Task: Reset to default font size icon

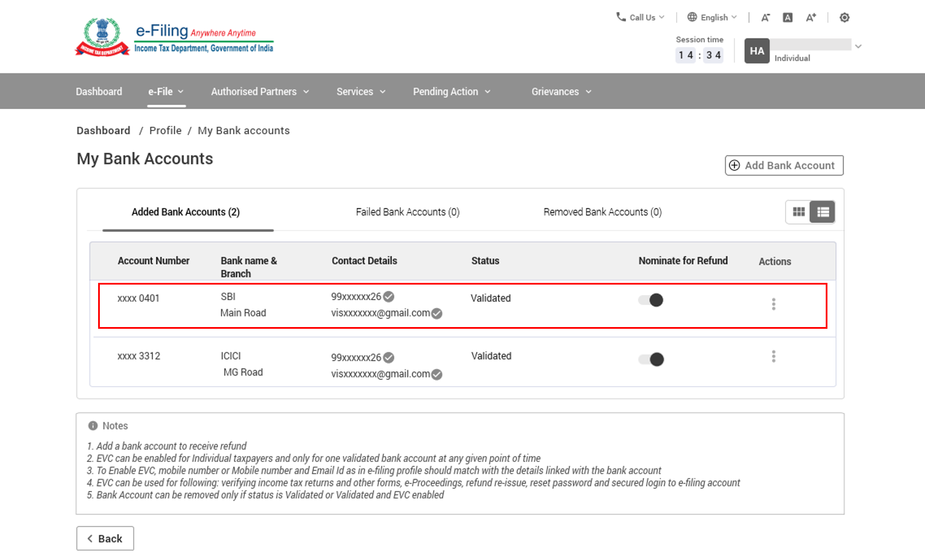Action: pos(788,18)
